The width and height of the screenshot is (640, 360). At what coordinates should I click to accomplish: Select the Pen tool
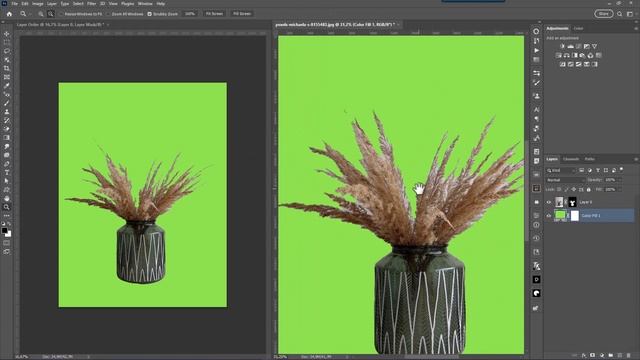pyautogui.click(x=7, y=164)
